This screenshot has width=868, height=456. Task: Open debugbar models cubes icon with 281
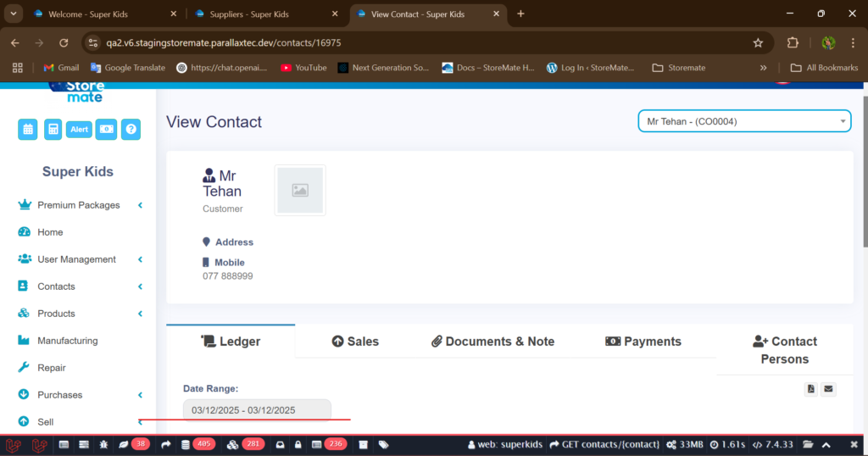pos(246,444)
